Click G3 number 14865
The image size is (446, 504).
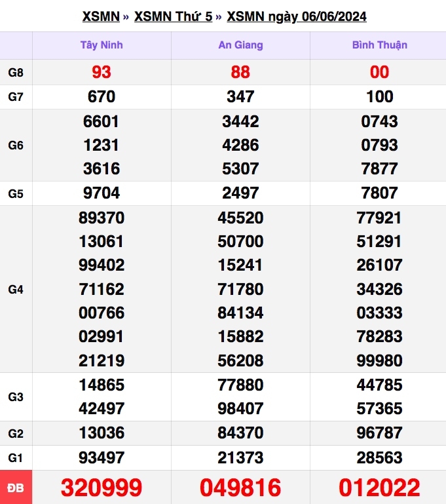[102, 385]
